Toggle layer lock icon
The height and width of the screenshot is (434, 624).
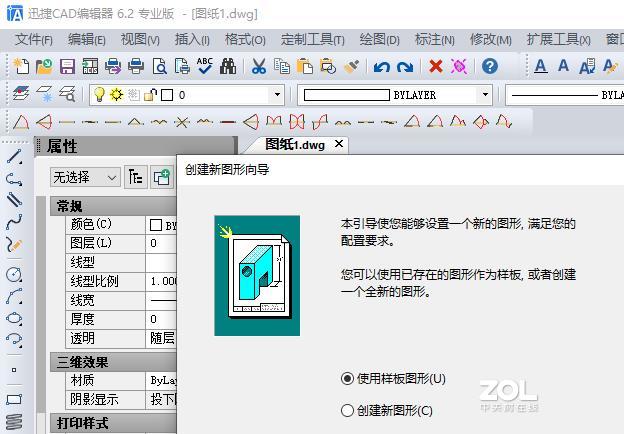pyautogui.click(x=150, y=95)
